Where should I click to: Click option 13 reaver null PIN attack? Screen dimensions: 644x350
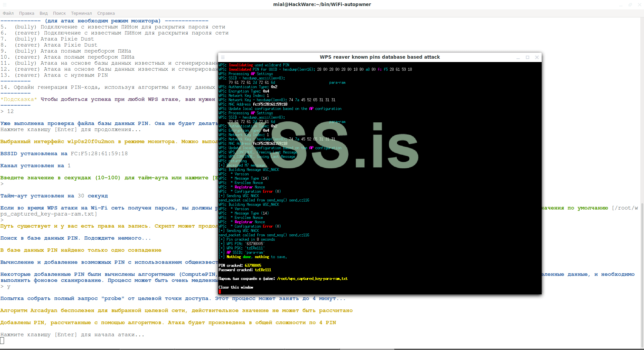click(54, 75)
